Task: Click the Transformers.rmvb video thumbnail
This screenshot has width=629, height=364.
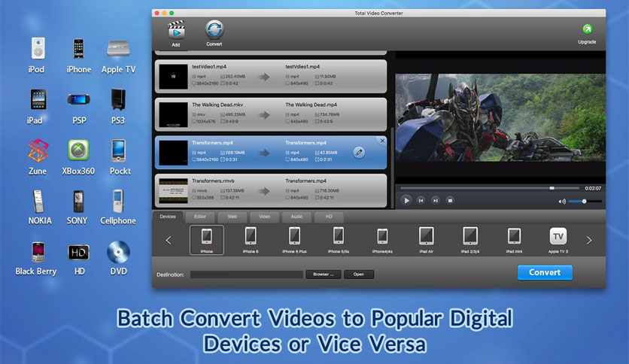Action: click(173, 191)
